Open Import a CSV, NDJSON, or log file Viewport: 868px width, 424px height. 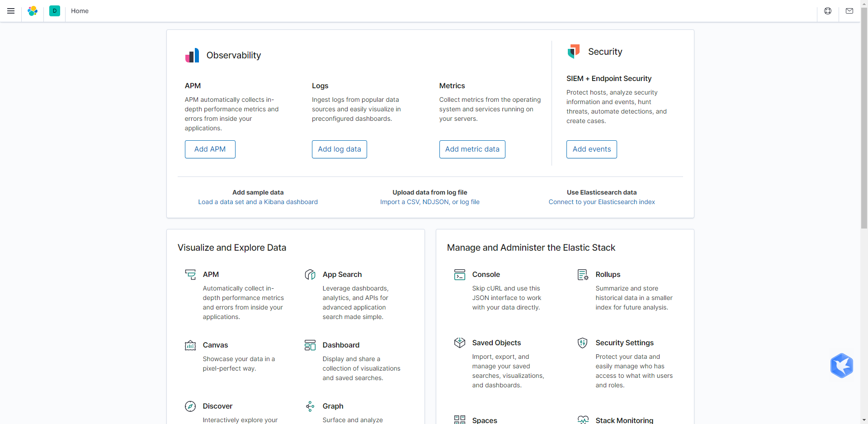tap(430, 202)
